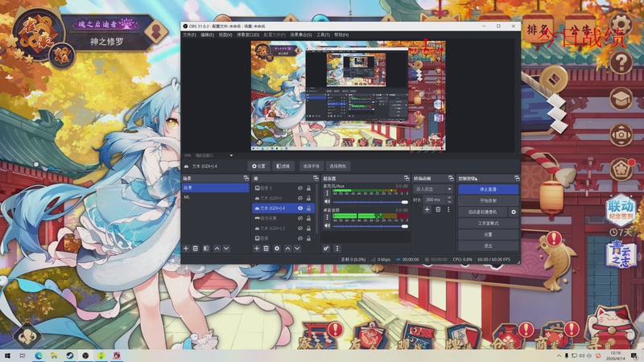Open the 停靠窗口(D) menu
Screen dimensions: 644x362
[248, 35]
